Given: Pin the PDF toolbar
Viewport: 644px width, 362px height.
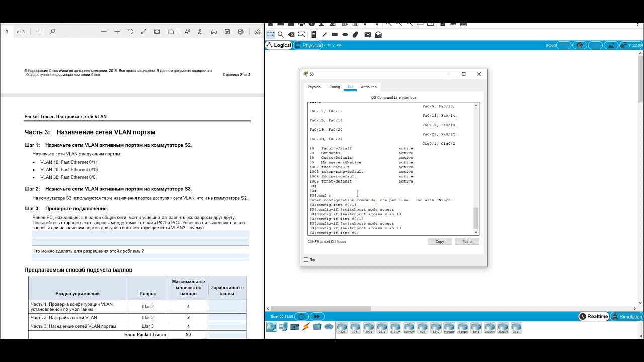Looking at the screenshot, I should [257, 32].
